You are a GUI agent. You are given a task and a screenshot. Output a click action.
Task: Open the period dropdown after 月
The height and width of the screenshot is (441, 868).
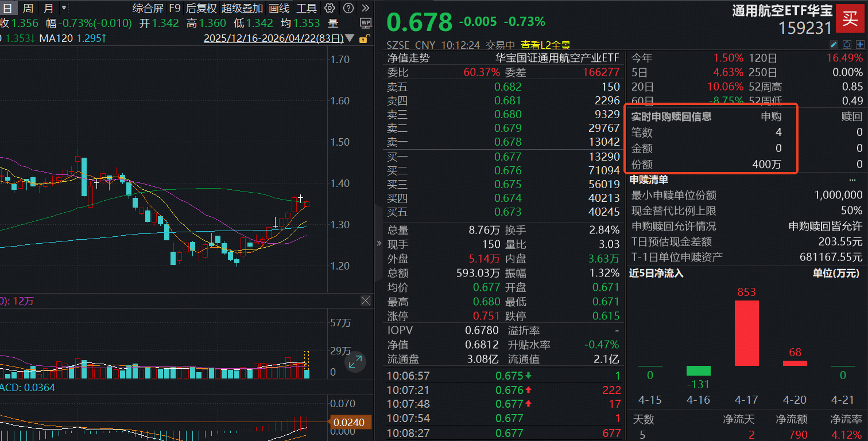click(x=63, y=8)
